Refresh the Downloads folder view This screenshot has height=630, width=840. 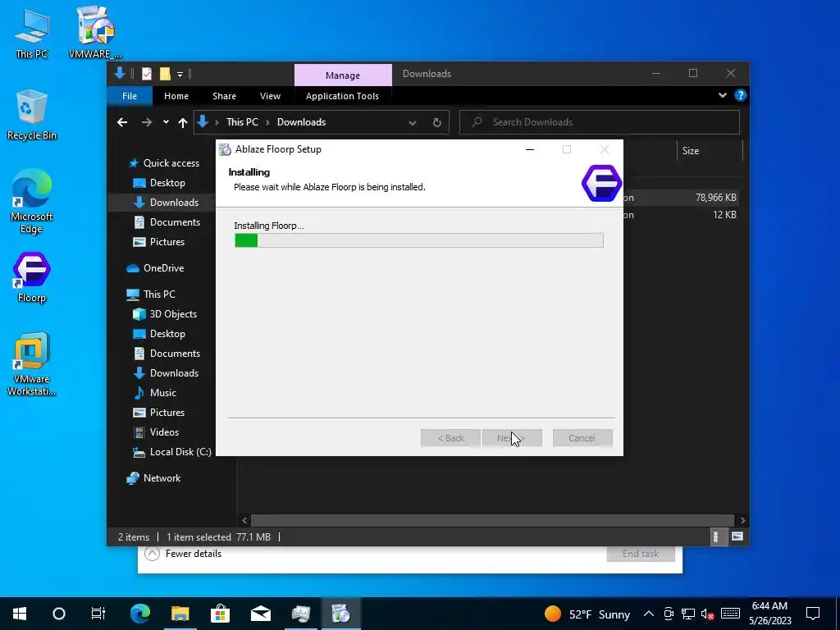(436, 123)
